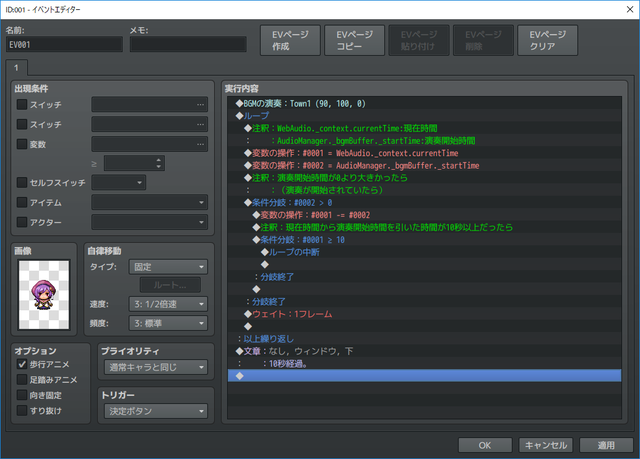
Task: Select 変数の操作 #0001 = WebAudio line
Action: point(424,153)
